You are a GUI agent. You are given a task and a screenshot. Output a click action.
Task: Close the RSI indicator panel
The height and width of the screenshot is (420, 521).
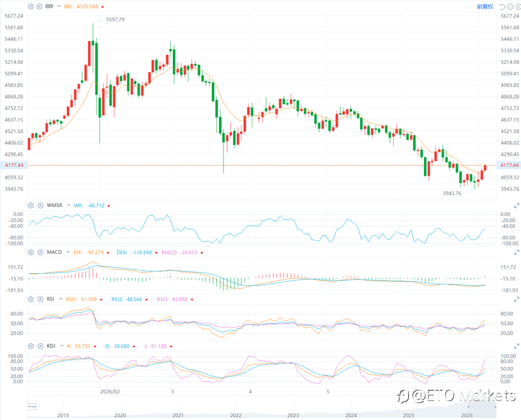click(x=40, y=299)
